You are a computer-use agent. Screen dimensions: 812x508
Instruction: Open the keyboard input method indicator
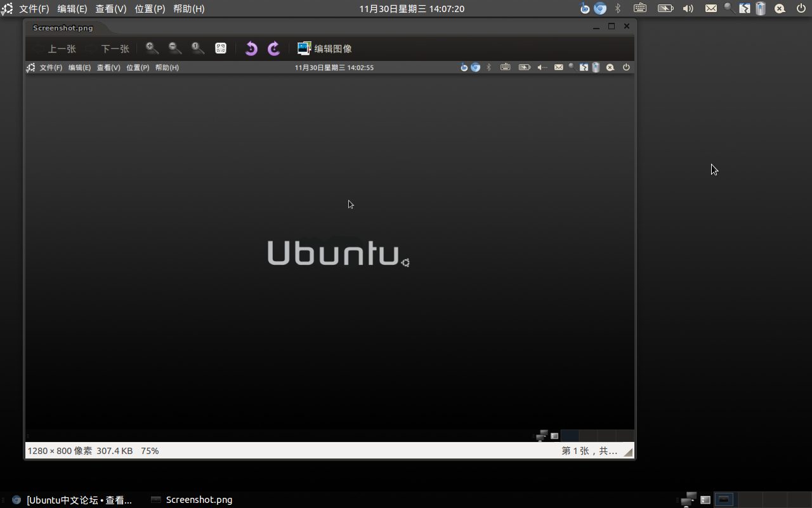(640, 8)
